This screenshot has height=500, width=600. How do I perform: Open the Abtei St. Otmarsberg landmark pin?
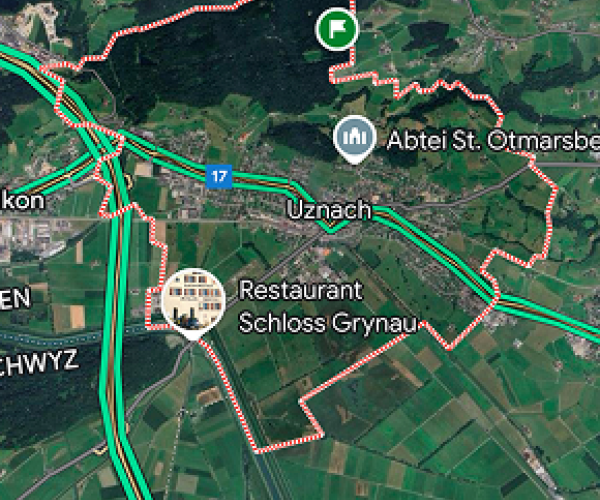pyautogui.click(x=355, y=140)
